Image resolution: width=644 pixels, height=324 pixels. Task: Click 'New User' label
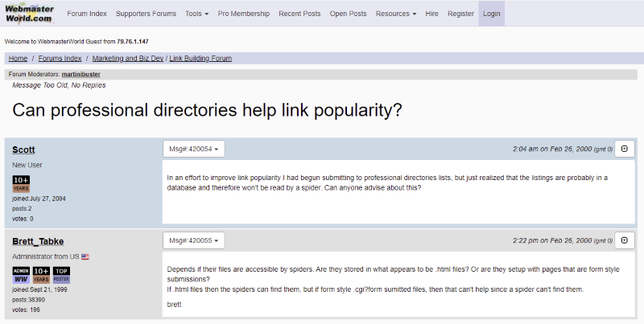[x=27, y=165]
